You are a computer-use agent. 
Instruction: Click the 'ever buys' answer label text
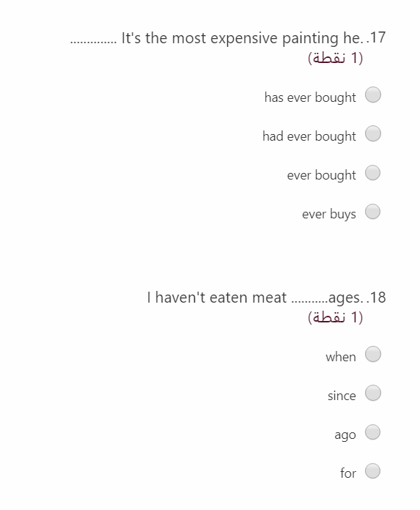pyautogui.click(x=329, y=214)
